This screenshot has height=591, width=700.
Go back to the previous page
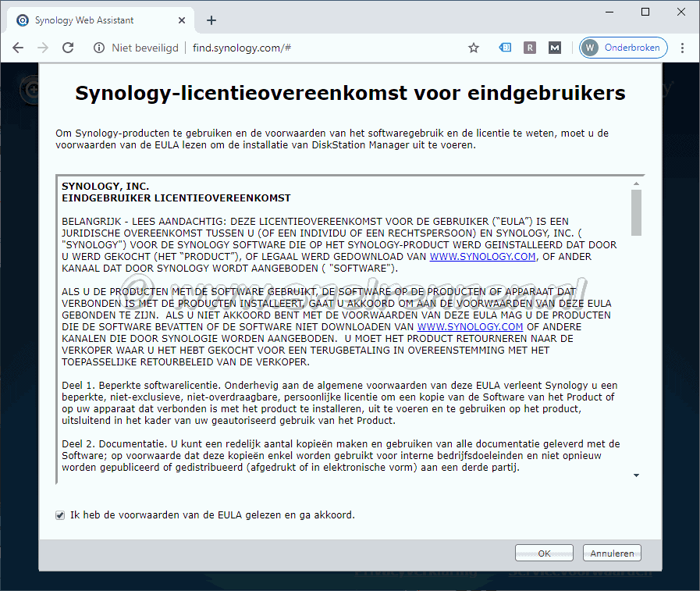click(x=18, y=48)
